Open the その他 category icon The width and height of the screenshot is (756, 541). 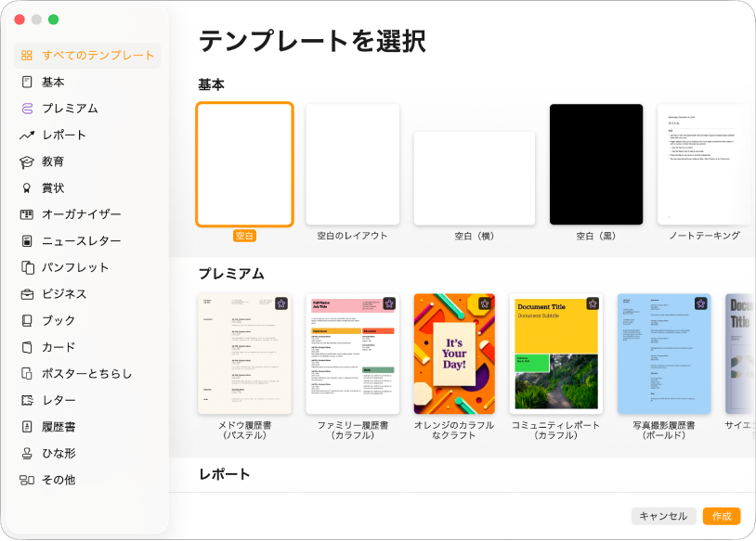[x=28, y=480]
